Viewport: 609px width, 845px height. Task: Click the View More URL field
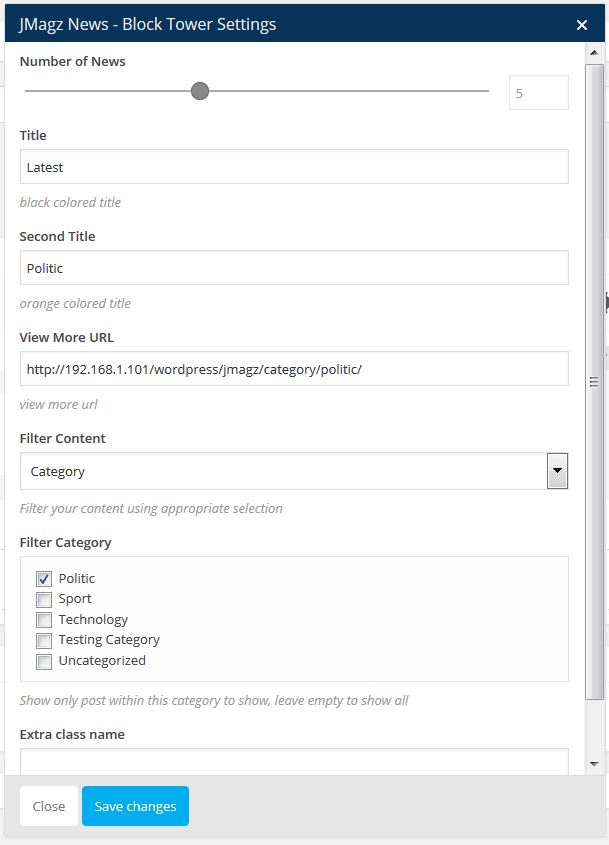pyautogui.click(x=294, y=369)
